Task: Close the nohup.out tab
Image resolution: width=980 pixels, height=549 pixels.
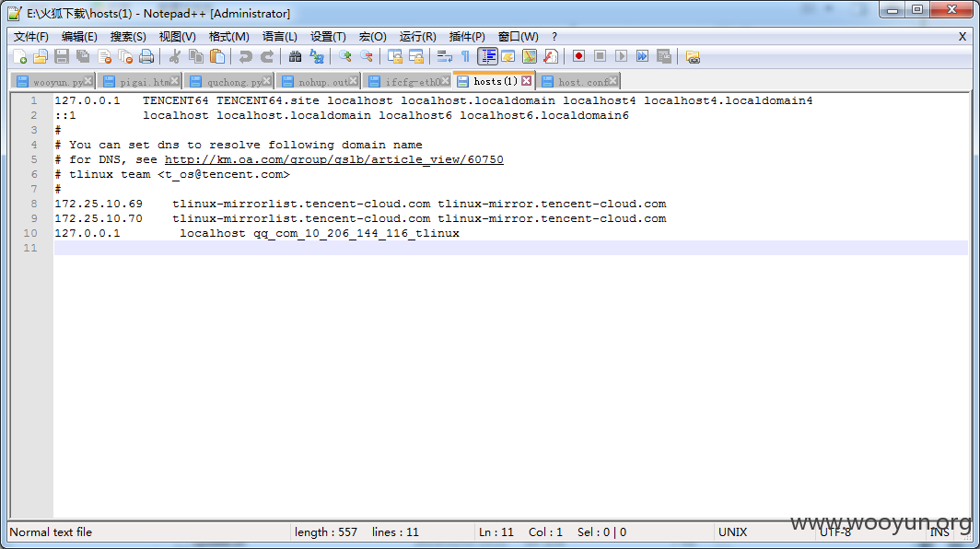Action: [353, 81]
